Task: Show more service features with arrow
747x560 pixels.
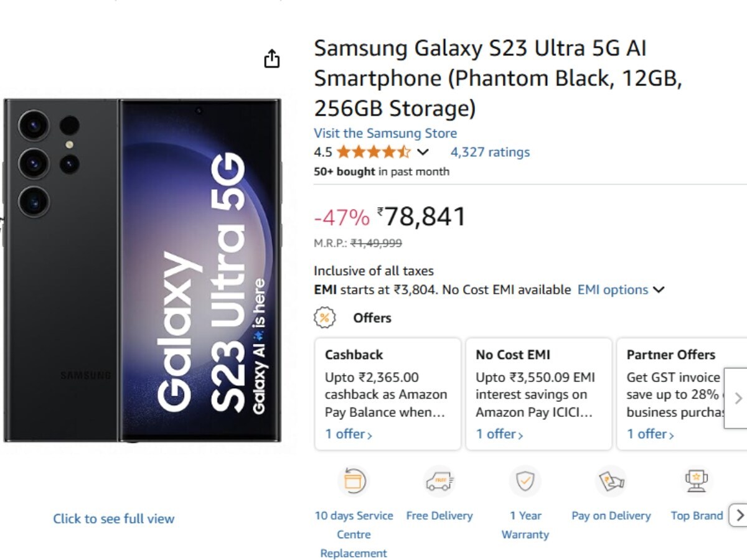Action: click(x=739, y=515)
